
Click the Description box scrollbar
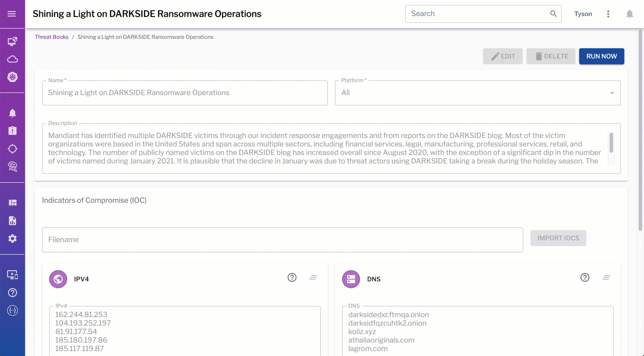611,142
